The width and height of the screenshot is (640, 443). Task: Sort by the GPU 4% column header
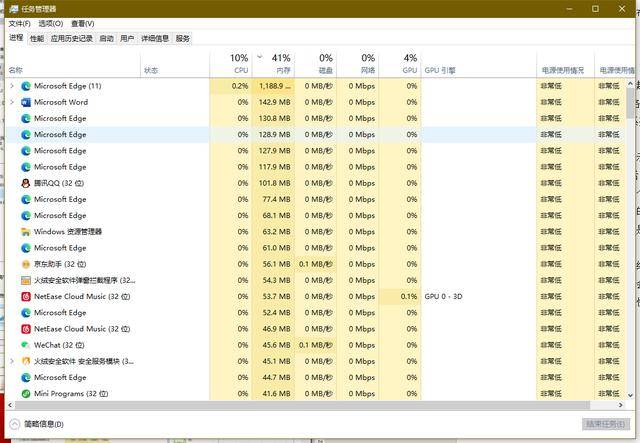[x=400, y=63]
